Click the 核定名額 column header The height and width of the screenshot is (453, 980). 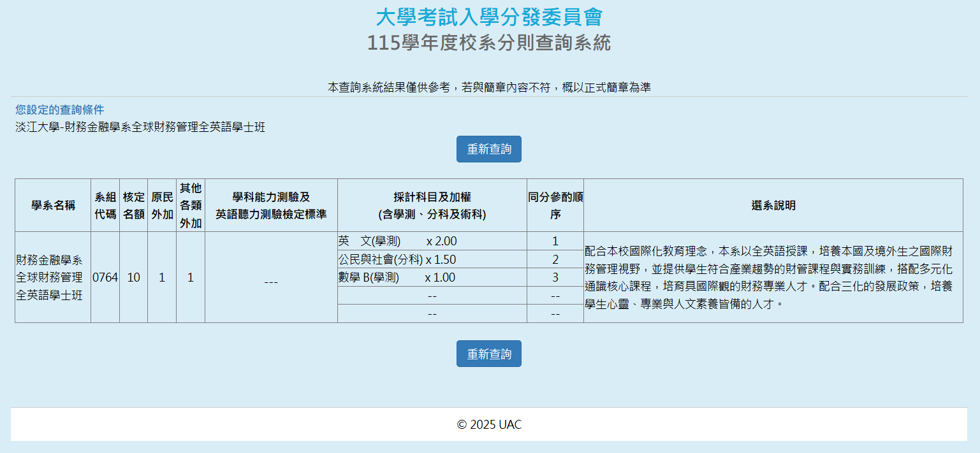[x=133, y=205]
